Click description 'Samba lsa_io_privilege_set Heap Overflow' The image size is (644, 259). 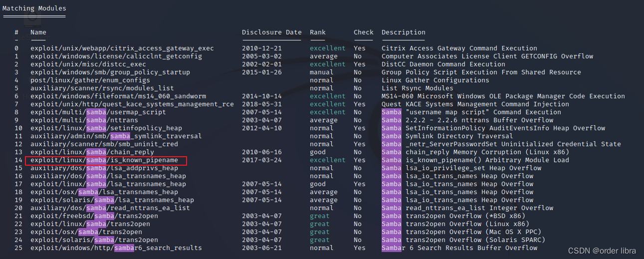[461, 168]
